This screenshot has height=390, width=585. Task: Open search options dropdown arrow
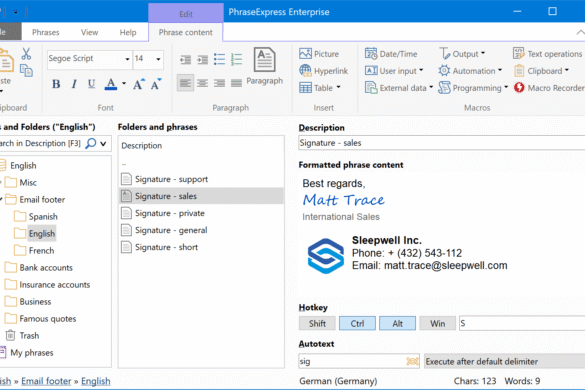103,143
